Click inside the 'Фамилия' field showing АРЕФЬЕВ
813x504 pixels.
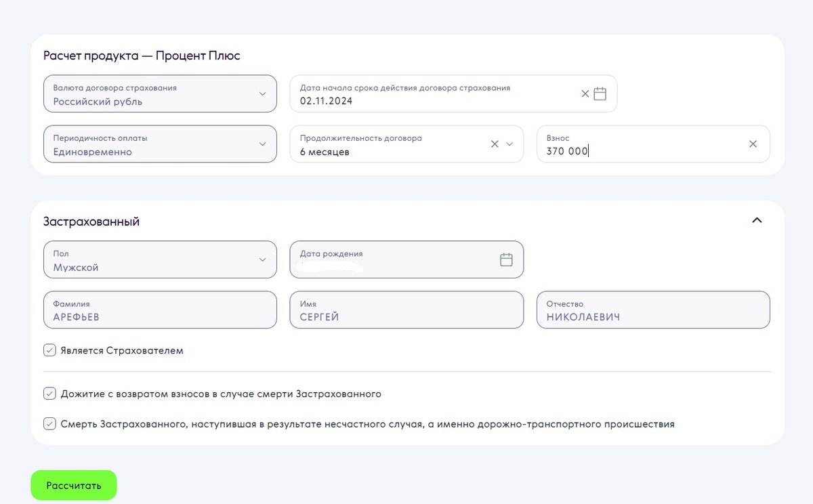(159, 310)
